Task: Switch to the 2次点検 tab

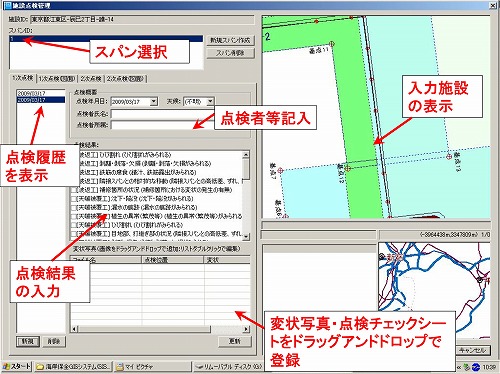Action: [x=91, y=79]
